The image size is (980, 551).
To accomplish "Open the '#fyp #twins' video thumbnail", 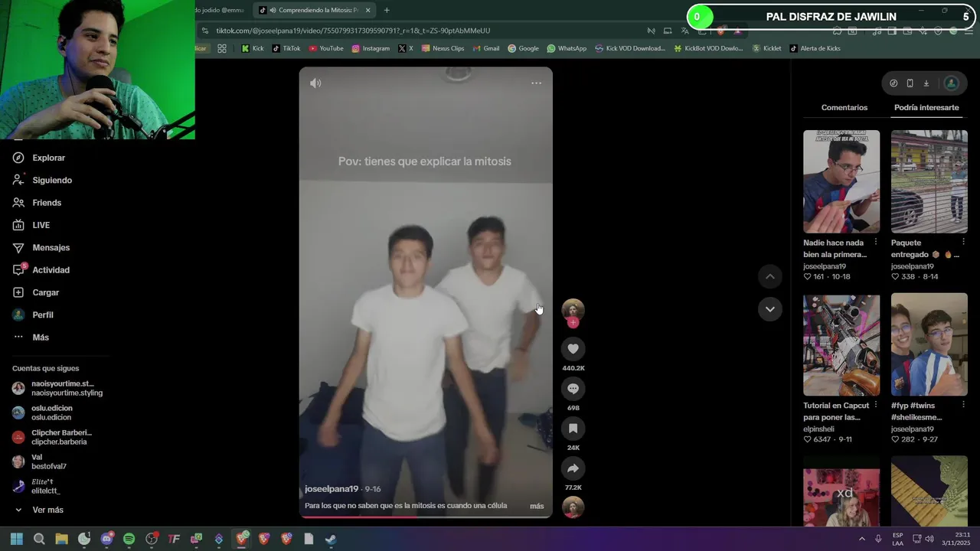I will pyautogui.click(x=929, y=344).
